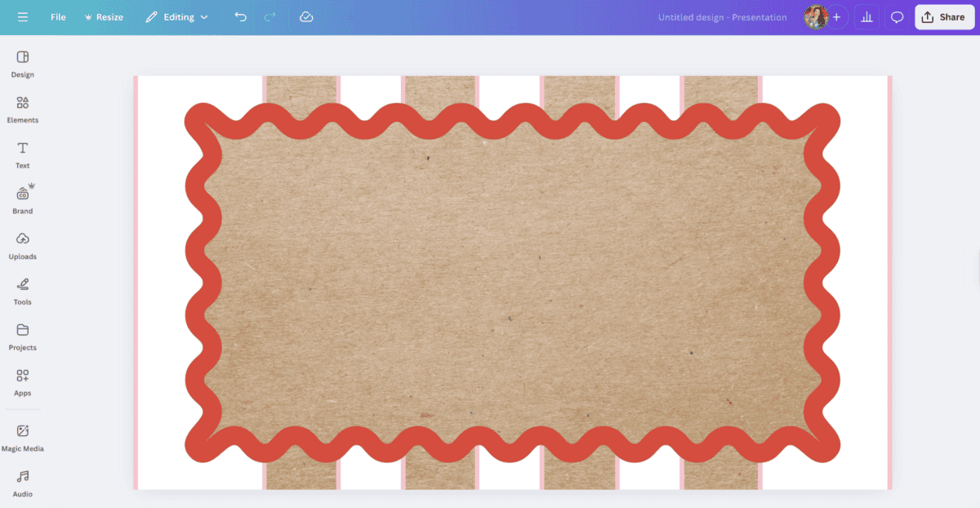Image resolution: width=980 pixels, height=508 pixels.
Task: Open the Elements panel
Action: coord(23,109)
